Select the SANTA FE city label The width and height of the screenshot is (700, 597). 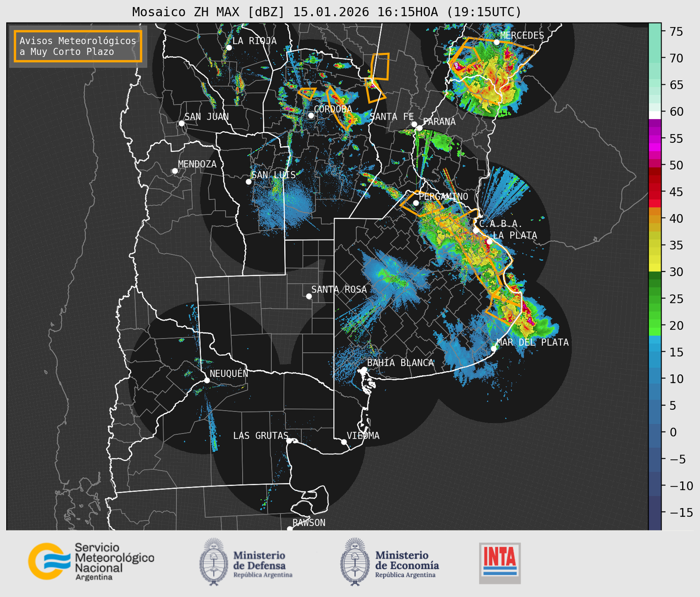click(392, 117)
